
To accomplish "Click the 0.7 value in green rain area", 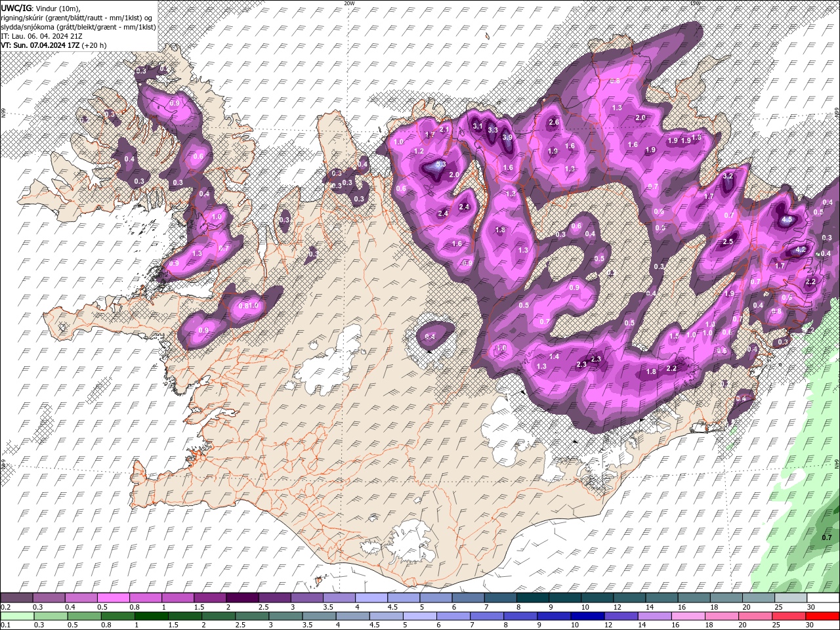I will pyautogui.click(x=826, y=538).
